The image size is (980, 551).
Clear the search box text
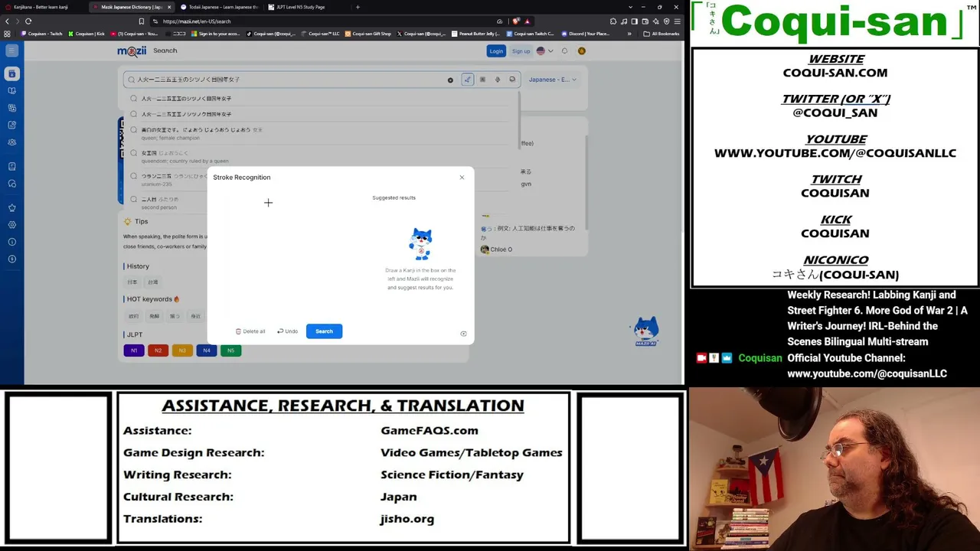(450, 80)
